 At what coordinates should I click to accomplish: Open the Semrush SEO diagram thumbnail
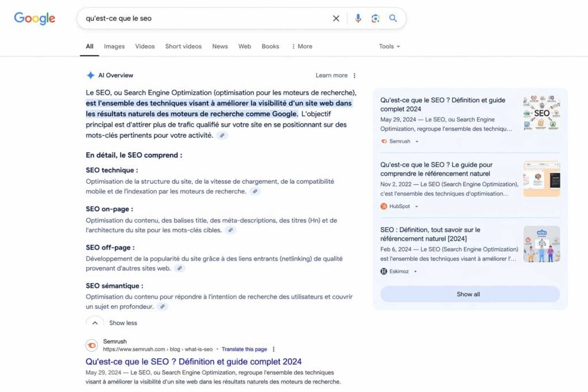click(541, 113)
